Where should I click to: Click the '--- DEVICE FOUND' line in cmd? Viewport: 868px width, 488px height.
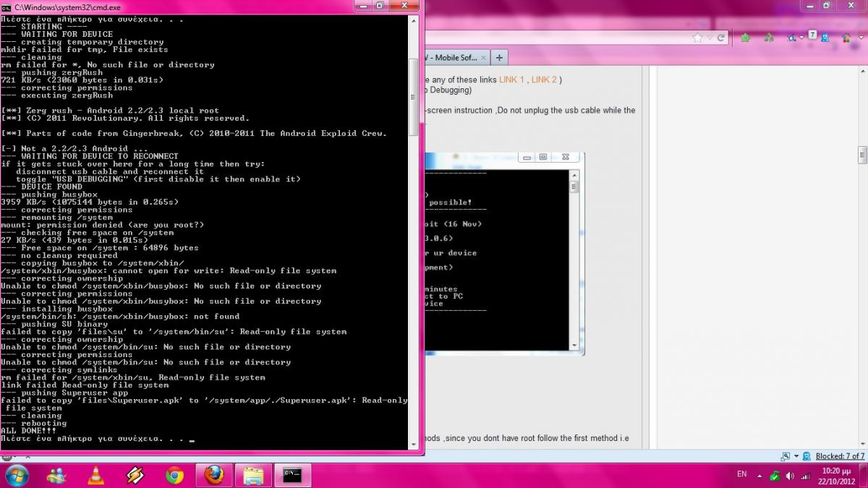point(42,187)
